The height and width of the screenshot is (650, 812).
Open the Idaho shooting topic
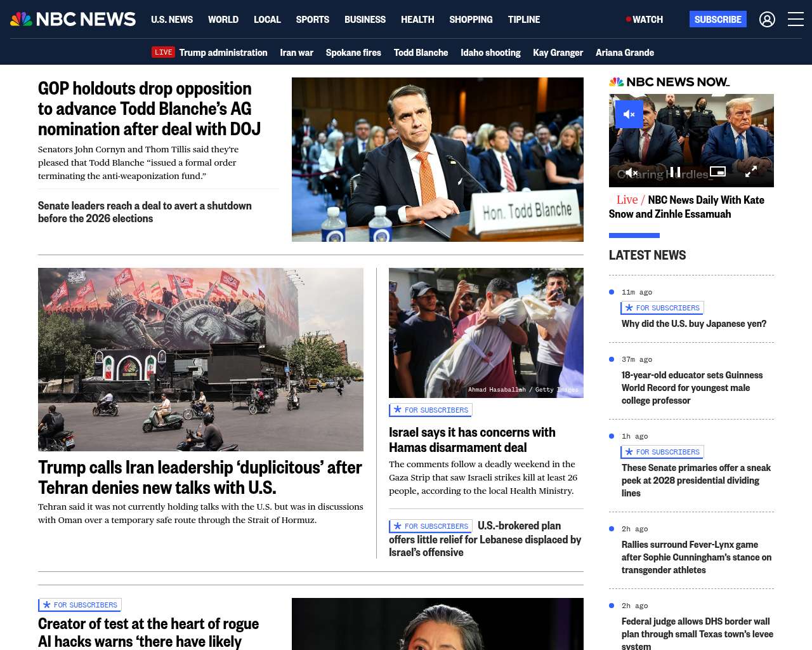coord(490,53)
